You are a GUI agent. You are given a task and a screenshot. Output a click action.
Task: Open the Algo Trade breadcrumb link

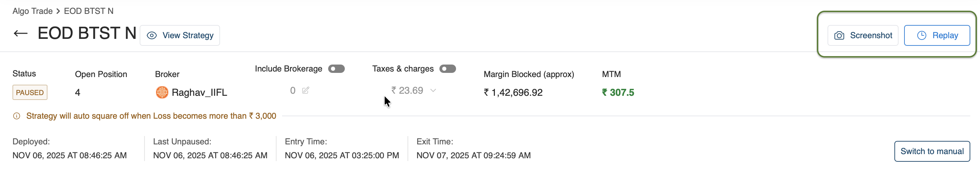coord(32,11)
